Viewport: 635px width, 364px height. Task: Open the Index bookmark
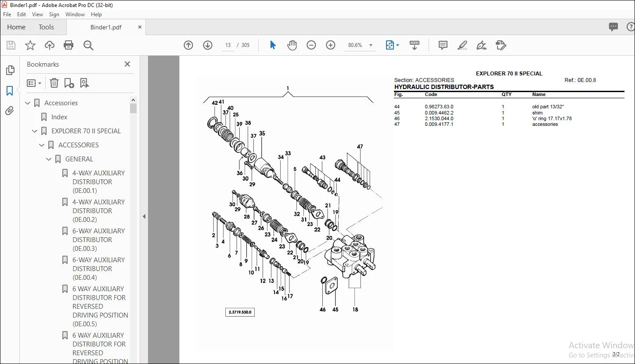pyautogui.click(x=59, y=117)
